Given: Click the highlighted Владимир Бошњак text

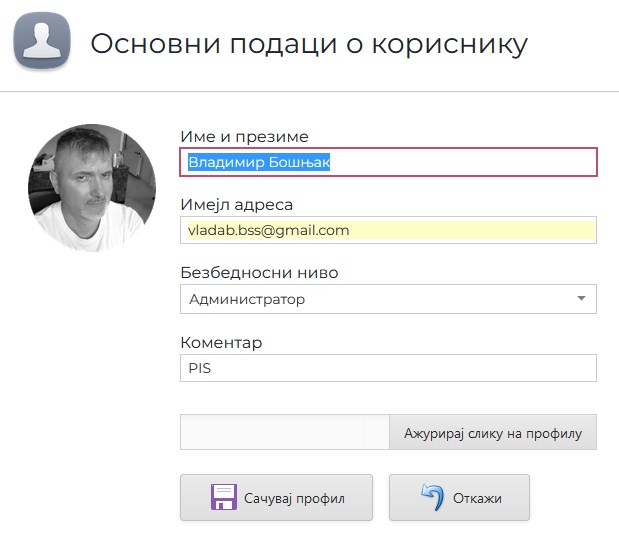Looking at the screenshot, I should pos(259,162).
